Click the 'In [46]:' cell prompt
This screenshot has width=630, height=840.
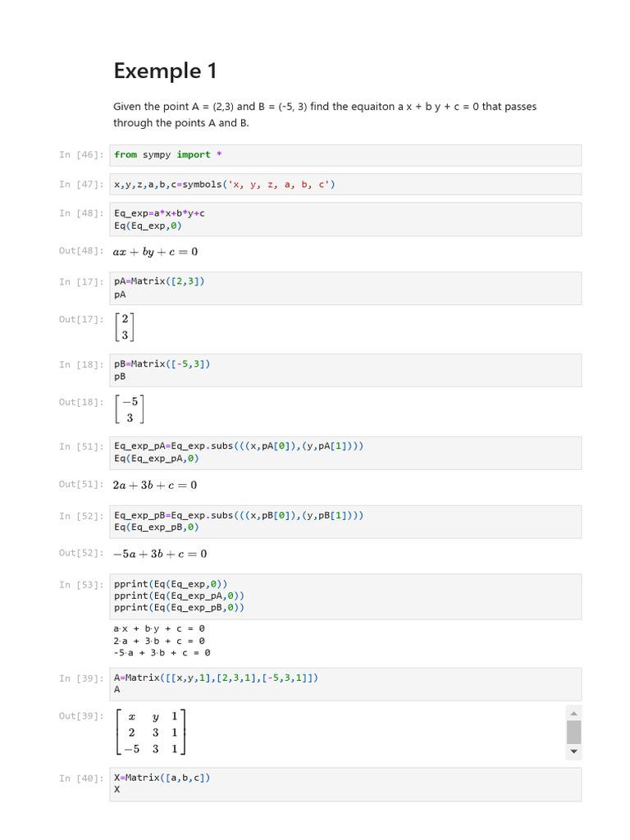pos(81,155)
